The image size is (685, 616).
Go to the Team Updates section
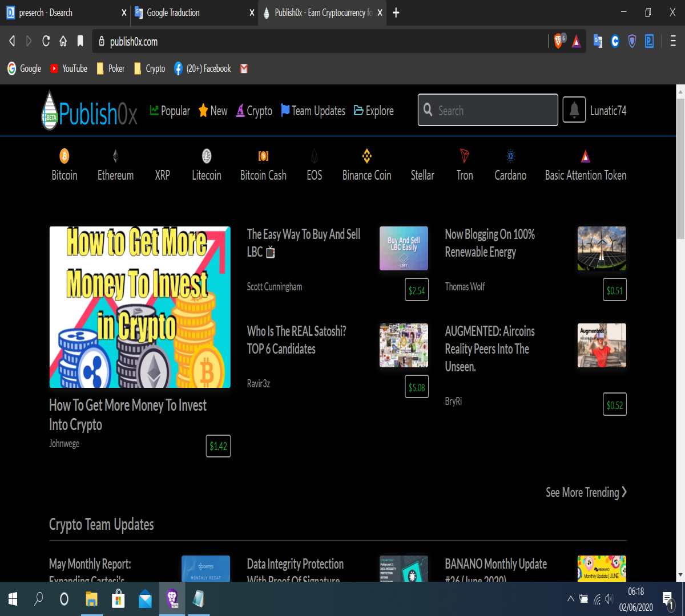[313, 111]
